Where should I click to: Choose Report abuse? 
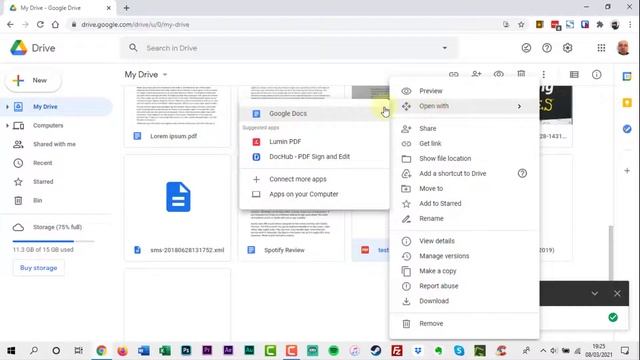[x=464, y=286]
